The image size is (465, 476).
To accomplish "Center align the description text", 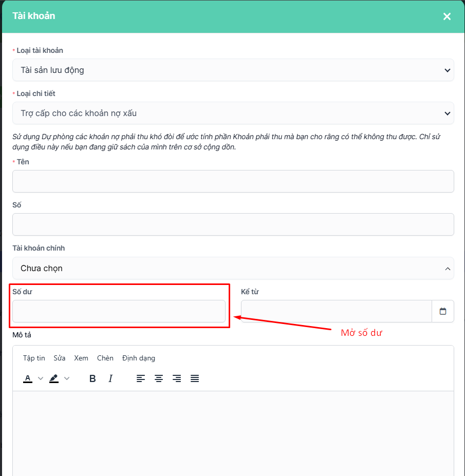I will (x=159, y=378).
